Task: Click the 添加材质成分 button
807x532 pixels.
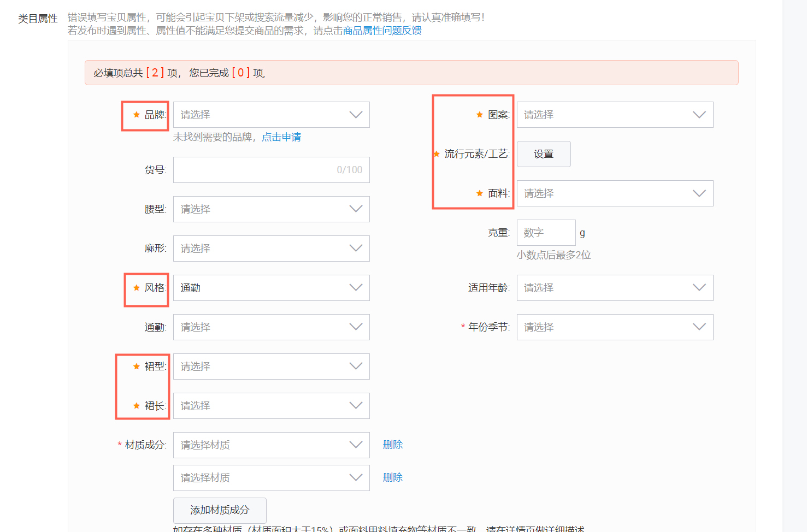Action: (220, 510)
